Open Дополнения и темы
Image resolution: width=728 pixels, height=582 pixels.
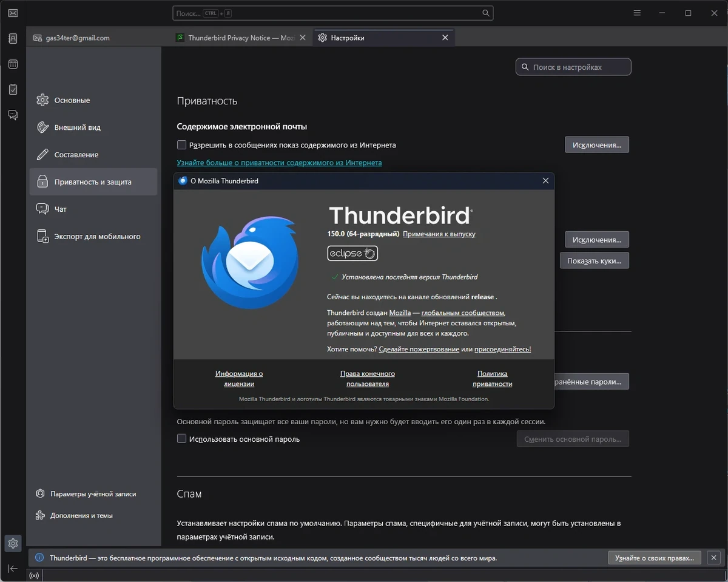click(75, 516)
